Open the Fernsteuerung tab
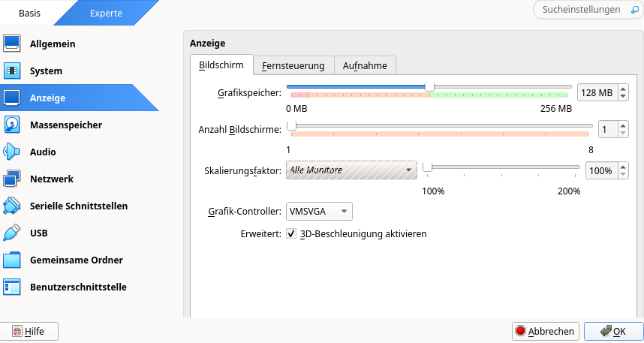This screenshot has width=644, height=343. (x=293, y=65)
